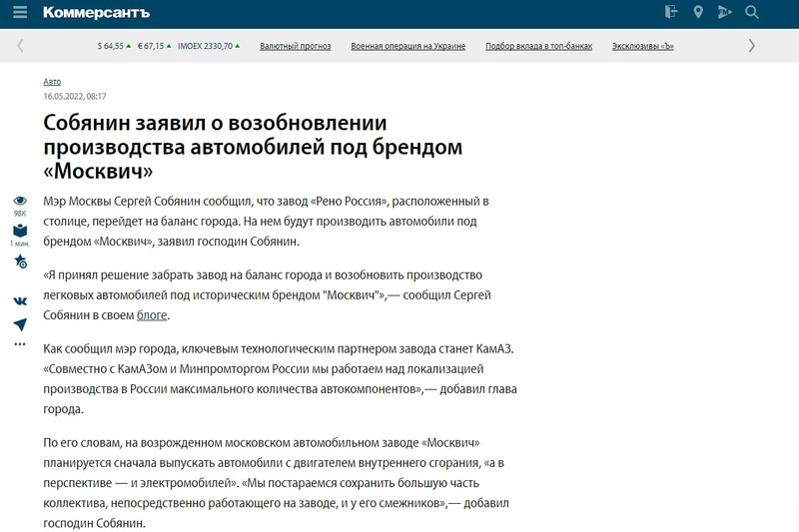Open the hamburger menu in the header
This screenshot has width=799, height=532.
20,12
